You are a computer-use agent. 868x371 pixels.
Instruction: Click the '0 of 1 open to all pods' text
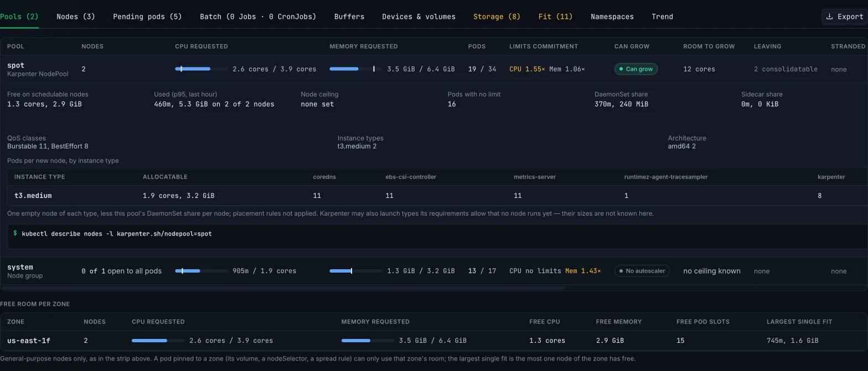click(121, 271)
